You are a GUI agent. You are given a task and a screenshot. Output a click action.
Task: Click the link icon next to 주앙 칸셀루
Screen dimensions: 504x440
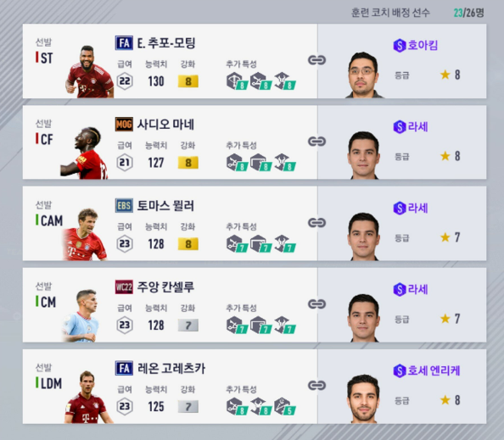[x=317, y=304]
